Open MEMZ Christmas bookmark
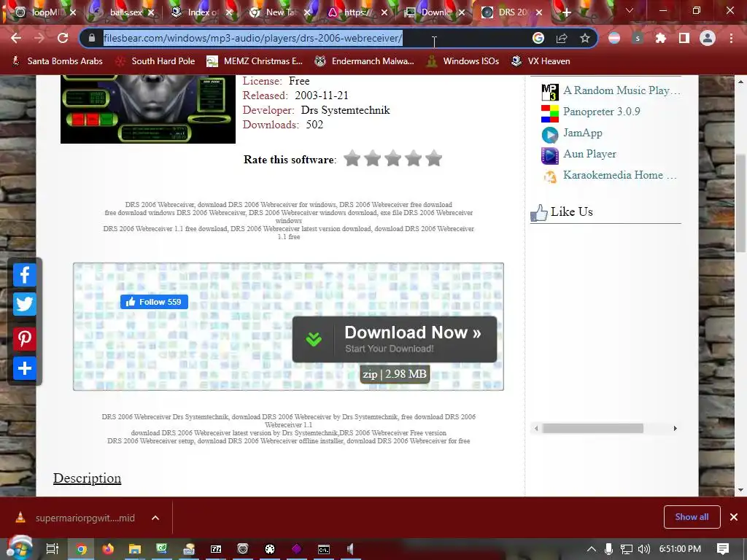The height and width of the screenshot is (560, 747). click(x=255, y=61)
